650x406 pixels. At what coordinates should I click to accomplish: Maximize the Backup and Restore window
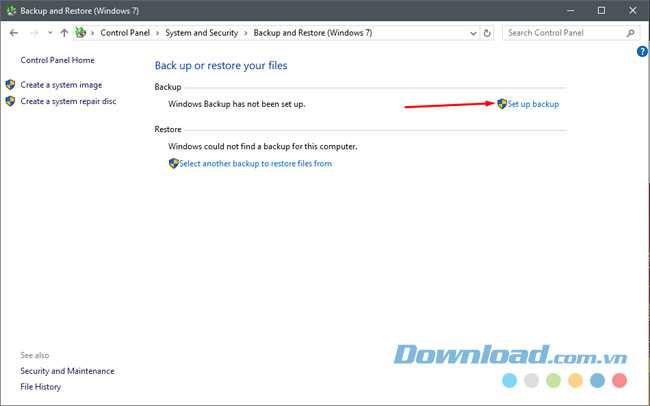click(601, 11)
